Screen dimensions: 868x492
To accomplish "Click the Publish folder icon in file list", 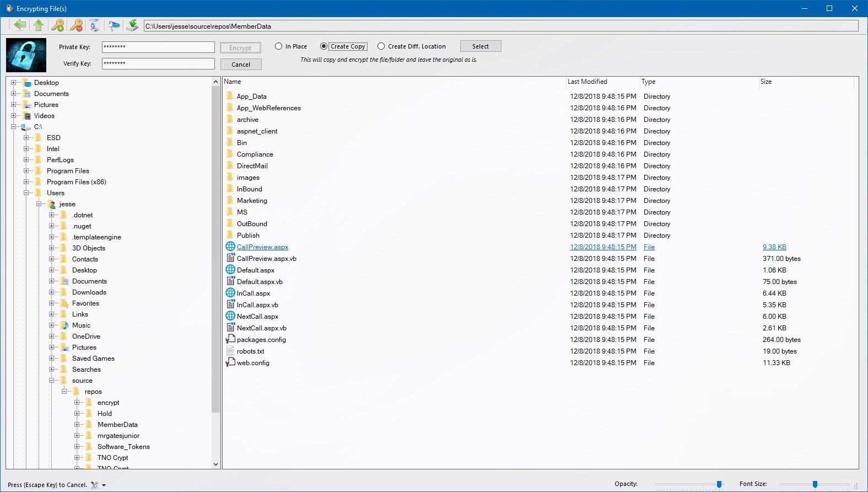I will [x=230, y=235].
